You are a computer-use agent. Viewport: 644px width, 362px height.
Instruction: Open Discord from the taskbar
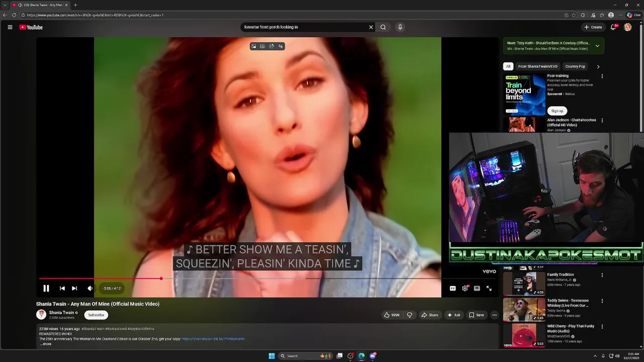[x=373, y=356]
